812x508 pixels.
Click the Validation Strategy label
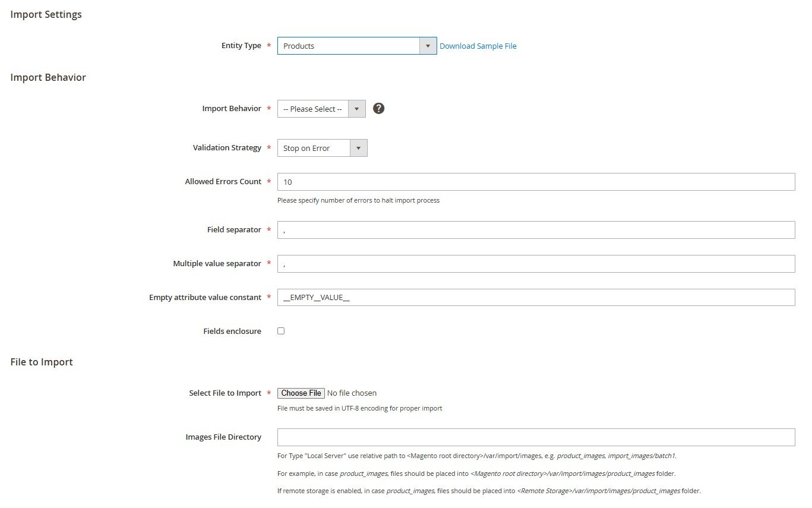click(x=227, y=147)
